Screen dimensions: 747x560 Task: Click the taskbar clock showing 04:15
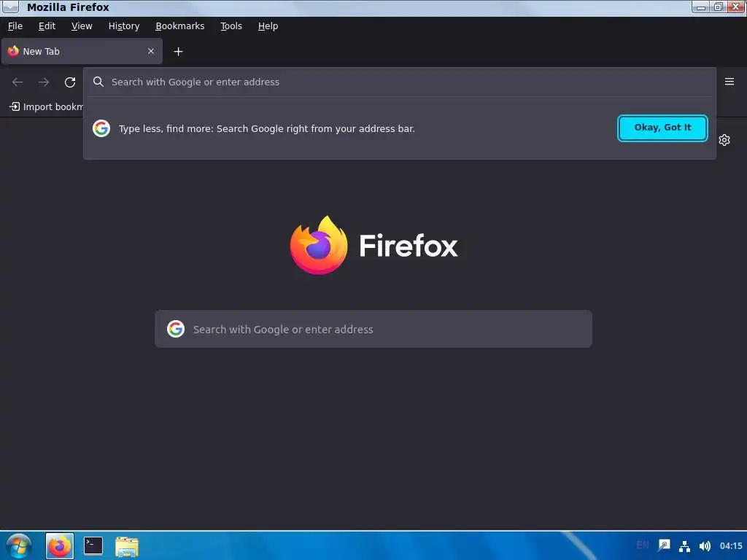[731, 545]
